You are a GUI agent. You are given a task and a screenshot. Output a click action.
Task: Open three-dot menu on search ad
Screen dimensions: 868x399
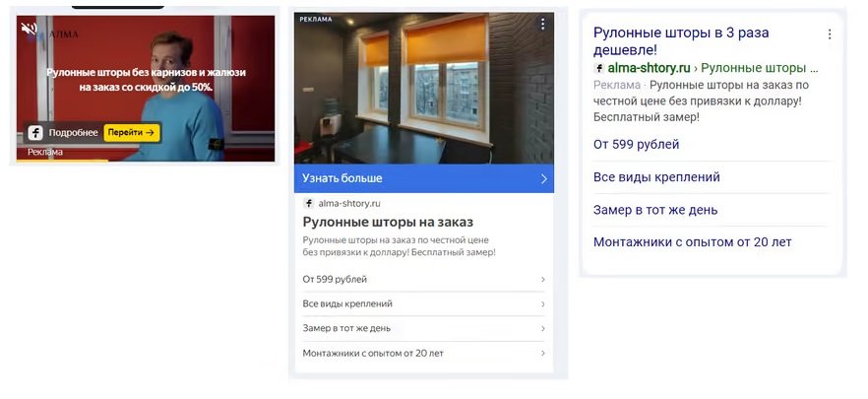pos(830,34)
